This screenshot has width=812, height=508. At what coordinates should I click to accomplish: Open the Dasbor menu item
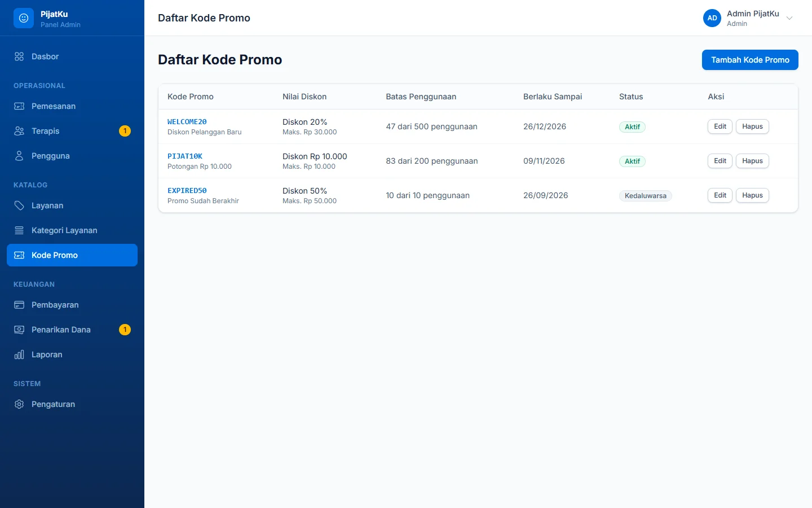click(x=72, y=56)
